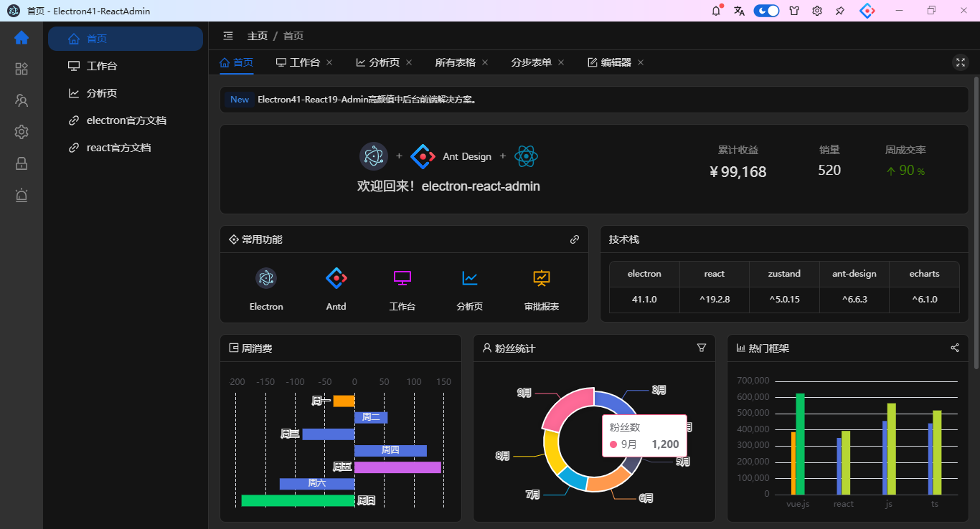
Task: Click the New tag in the banner
Action: coord(240,100)
